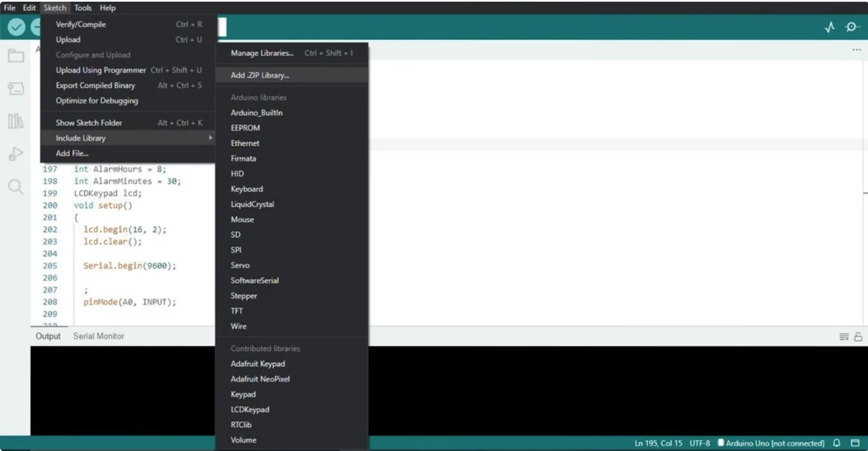Include the Servo library
The height and width of the screenshot is (451, 868).
(292, 265)
